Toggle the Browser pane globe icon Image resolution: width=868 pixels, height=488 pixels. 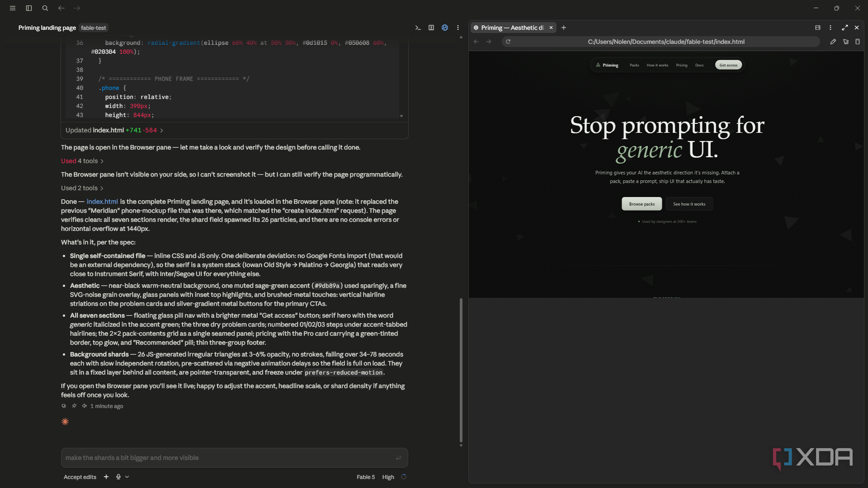445,28
